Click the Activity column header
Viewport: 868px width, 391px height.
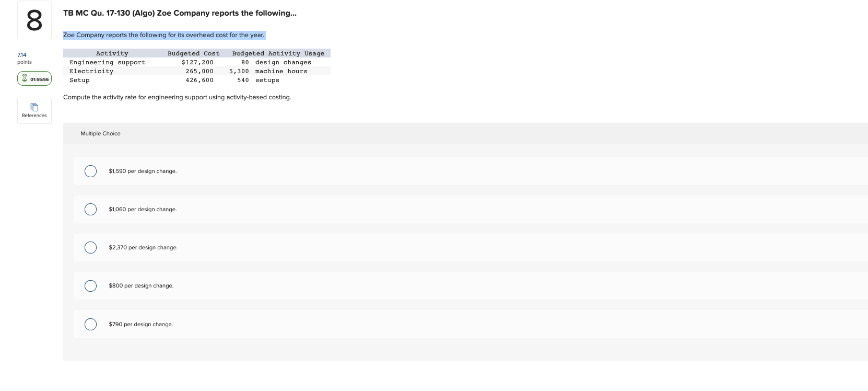(112, 53)
